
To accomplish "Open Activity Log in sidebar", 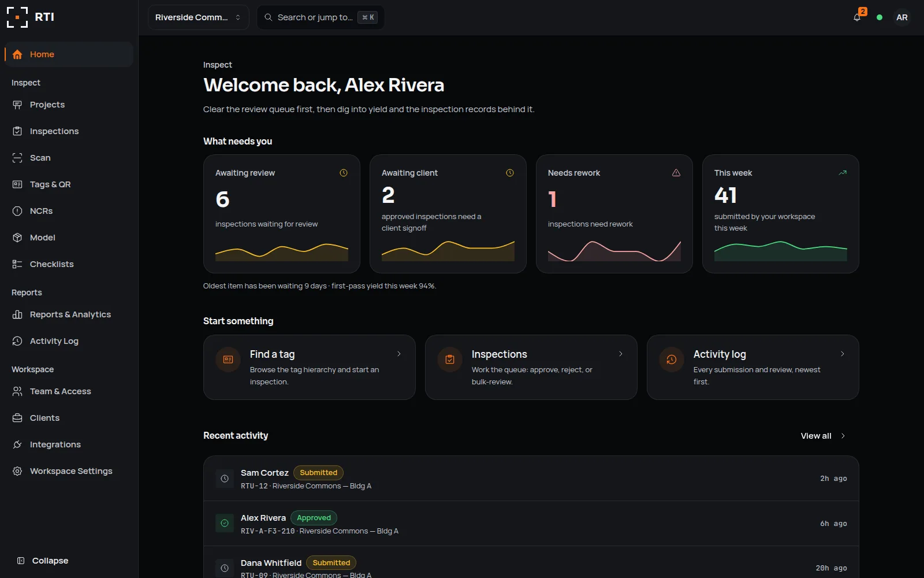I will 69,341.
